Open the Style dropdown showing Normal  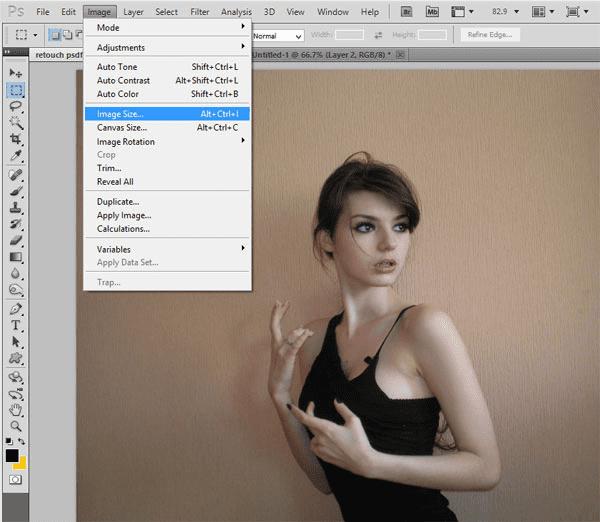coord(277,36)
